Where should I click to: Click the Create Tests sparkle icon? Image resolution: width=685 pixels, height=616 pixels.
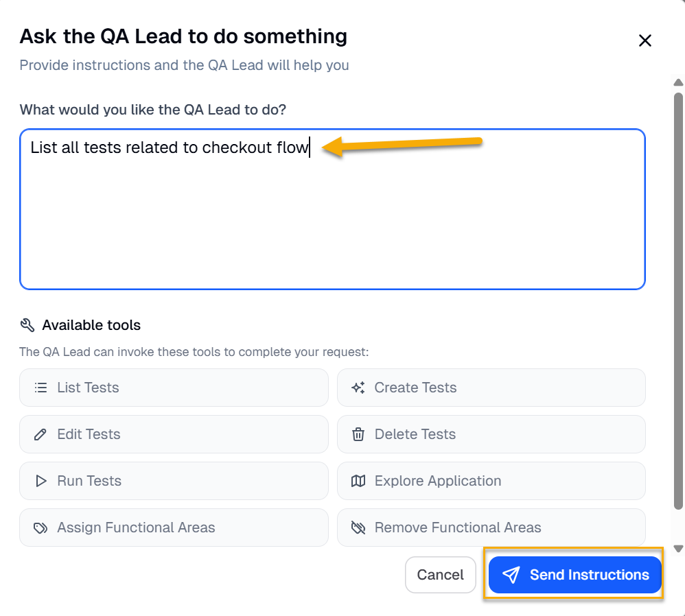click(358, 388)
